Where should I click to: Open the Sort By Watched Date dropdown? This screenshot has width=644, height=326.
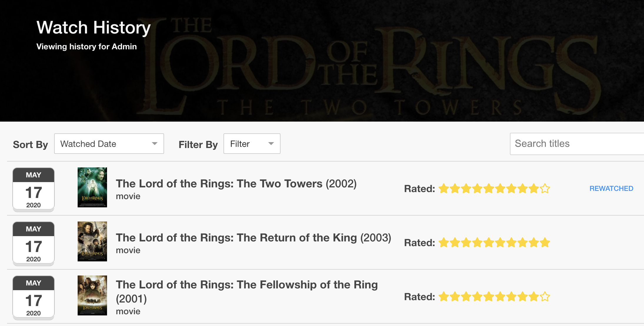point(109,144)
